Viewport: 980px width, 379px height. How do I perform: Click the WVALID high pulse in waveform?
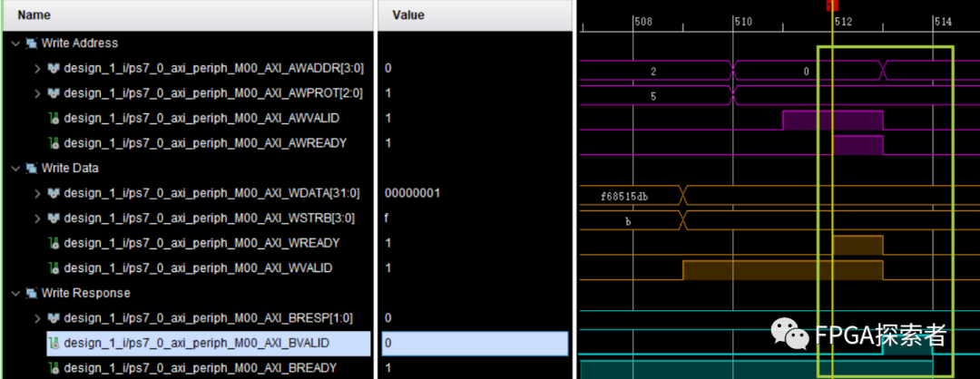click(782, 270)
